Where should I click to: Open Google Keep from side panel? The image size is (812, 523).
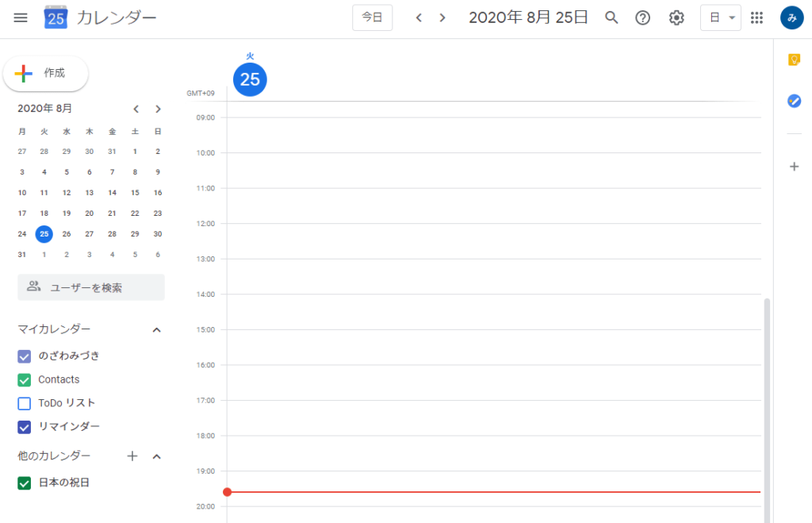coord(793,60)
